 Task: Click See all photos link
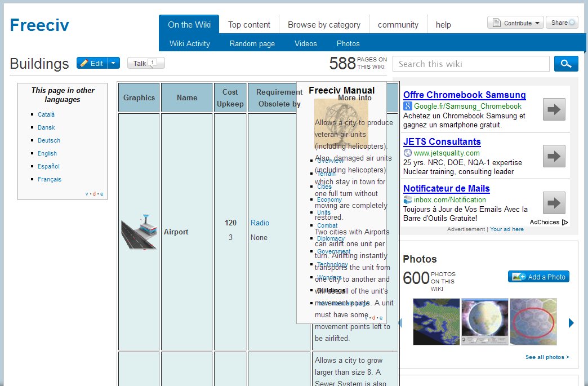547,357
